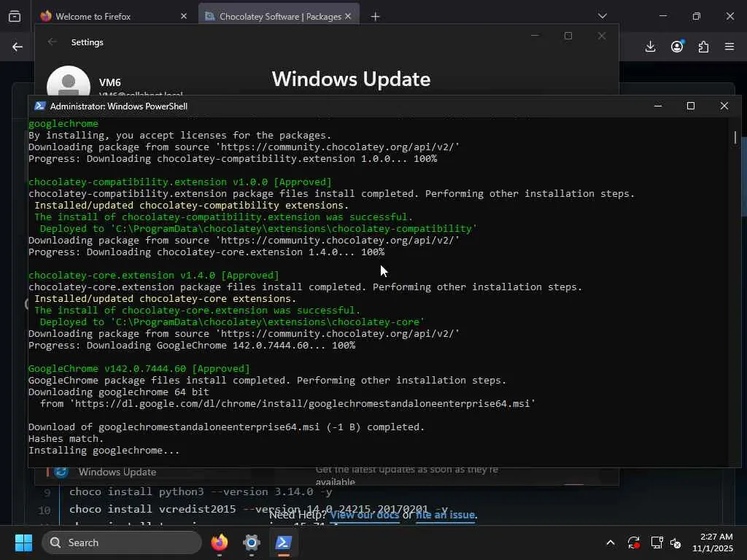Click 'choco install python3' code line
This screenshot has width=747, height=560.
click(x=201, y=492)
